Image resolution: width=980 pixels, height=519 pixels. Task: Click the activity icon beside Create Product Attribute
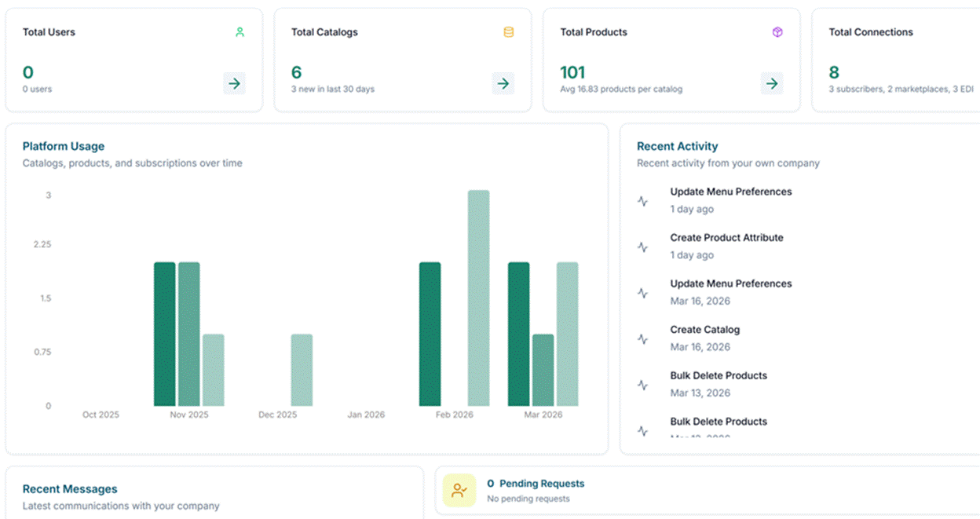tap(643, 247)
